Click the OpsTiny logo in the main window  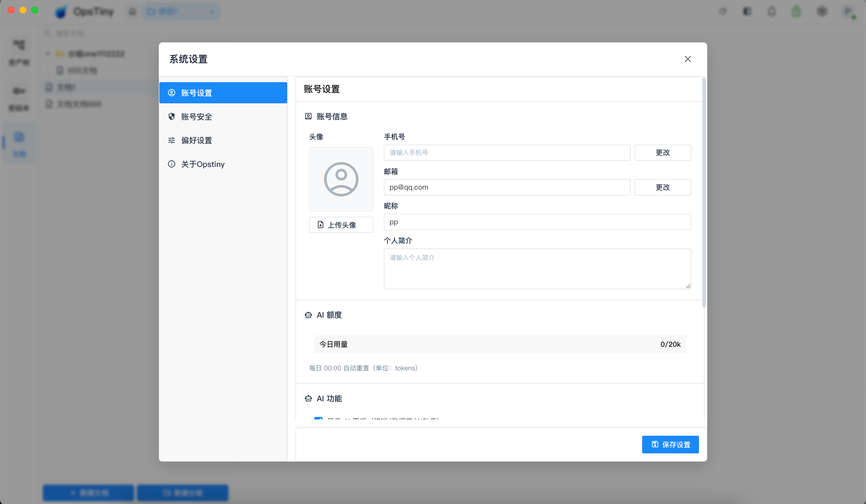(x=85, y=12)
